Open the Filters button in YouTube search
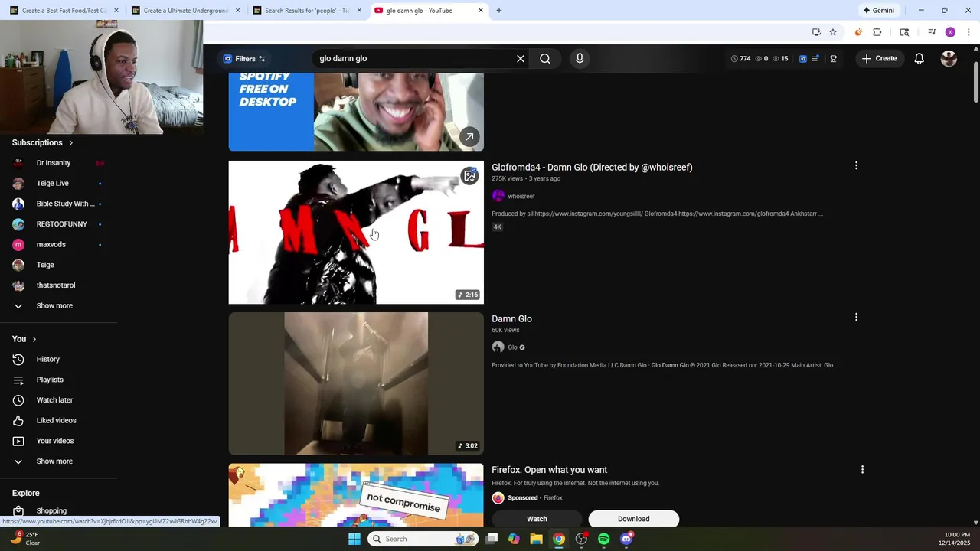980x551 pixels. (x=243, y=59)
